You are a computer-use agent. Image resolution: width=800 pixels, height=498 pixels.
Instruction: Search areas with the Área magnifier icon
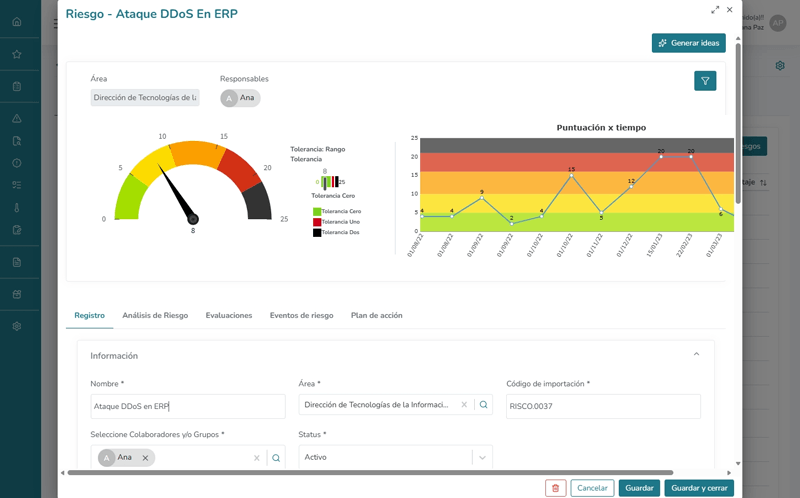[x=483, y=405]
